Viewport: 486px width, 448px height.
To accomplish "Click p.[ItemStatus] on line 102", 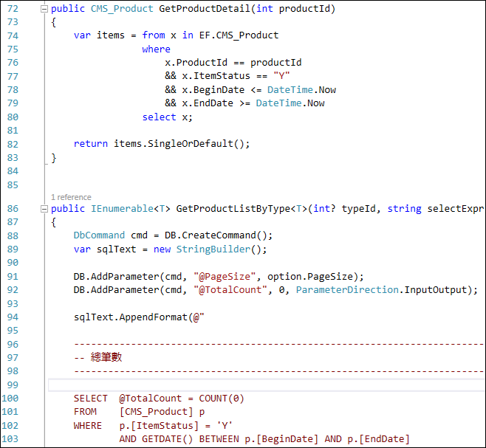I will pos(159,426).
